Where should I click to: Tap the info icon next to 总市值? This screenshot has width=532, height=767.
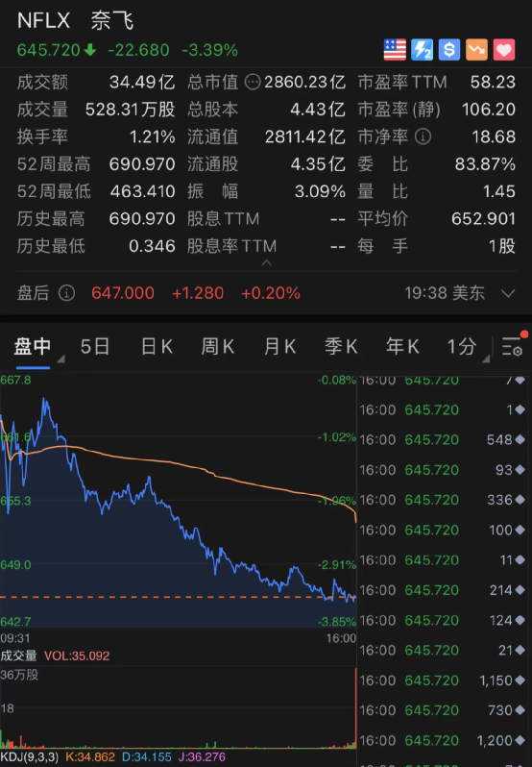[253, 83]
